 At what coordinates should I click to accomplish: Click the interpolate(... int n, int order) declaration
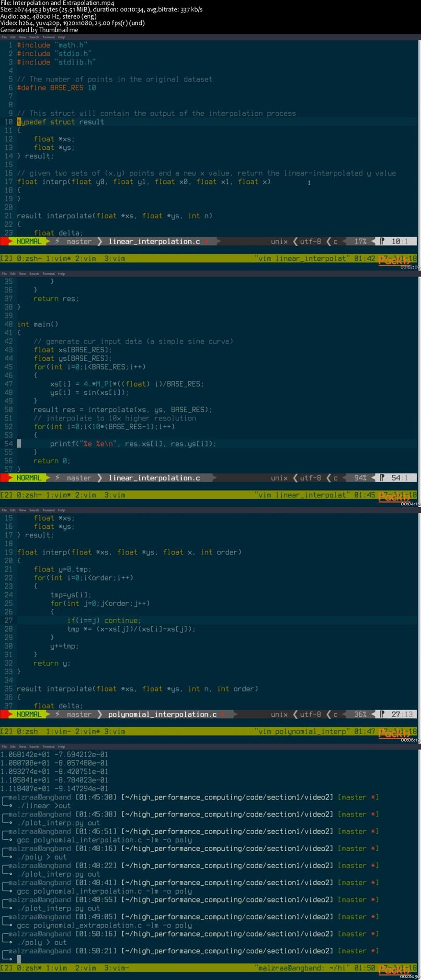[x=137, y=689]
